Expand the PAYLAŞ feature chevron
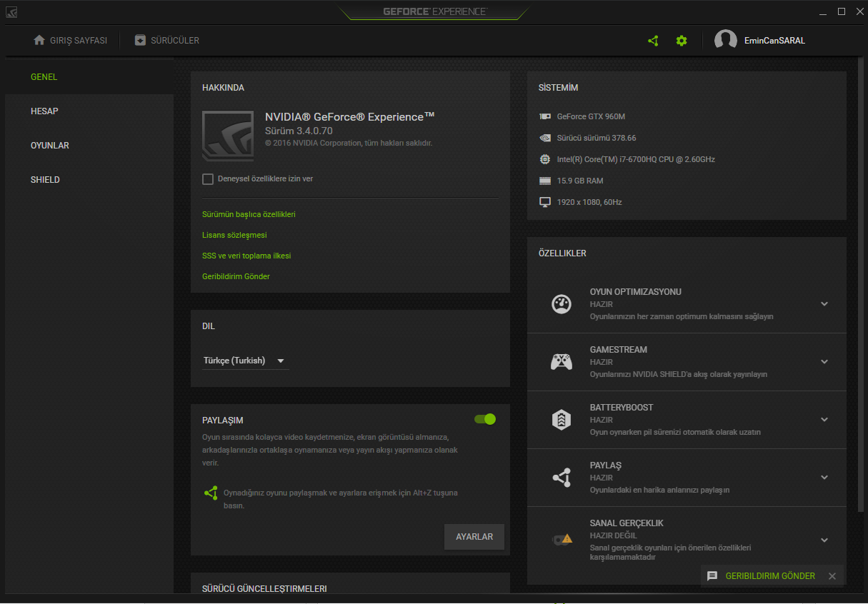Image resolution: width=868 pixels, height=604 pixels. pos(824,477)
